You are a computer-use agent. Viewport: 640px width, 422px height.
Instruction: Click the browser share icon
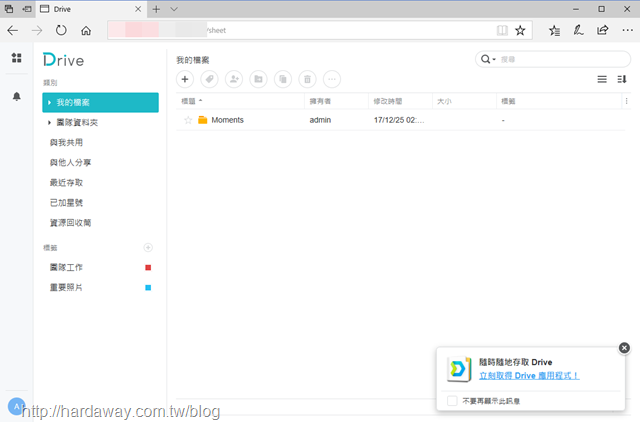point(602,30)
